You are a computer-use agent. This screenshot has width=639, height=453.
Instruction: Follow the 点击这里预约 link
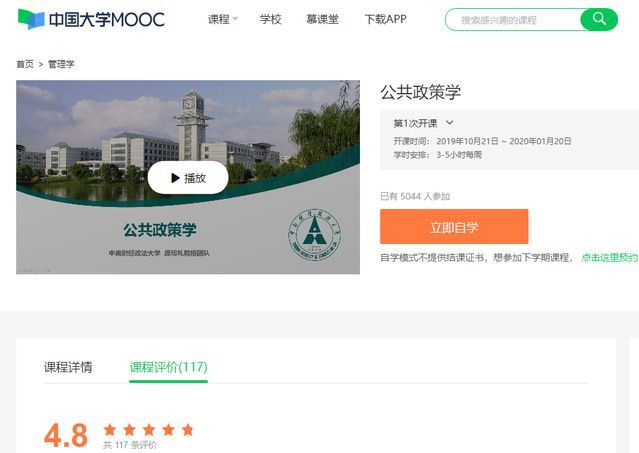tap(609, 258)
